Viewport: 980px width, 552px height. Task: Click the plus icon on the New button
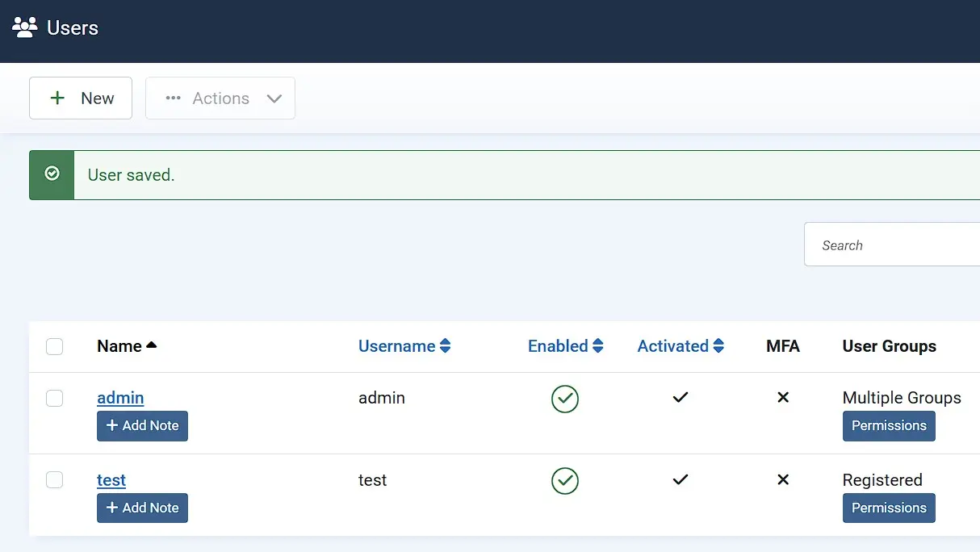57,98
